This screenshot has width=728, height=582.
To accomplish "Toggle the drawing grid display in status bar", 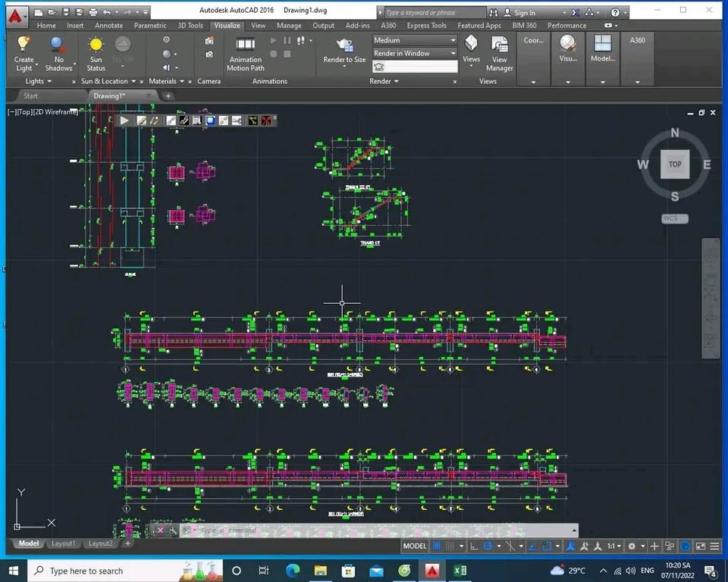I will tap(437, 546).
